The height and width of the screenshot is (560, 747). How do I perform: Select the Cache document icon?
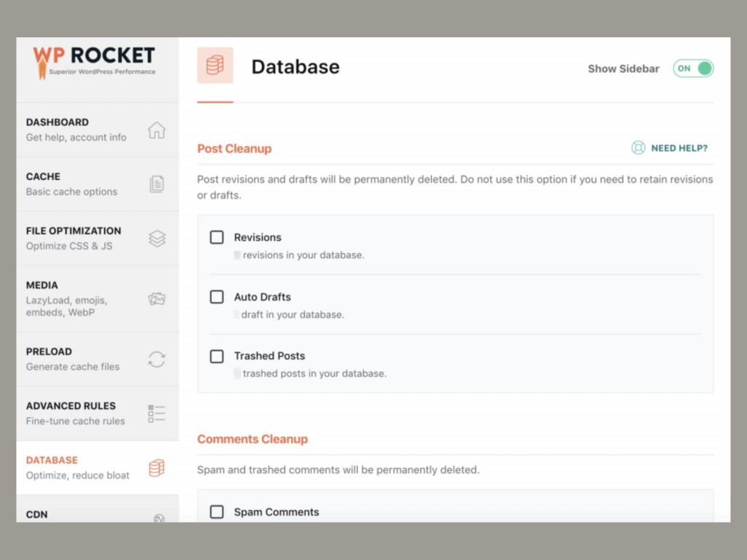pyautogui.click(x=157, y=183)
